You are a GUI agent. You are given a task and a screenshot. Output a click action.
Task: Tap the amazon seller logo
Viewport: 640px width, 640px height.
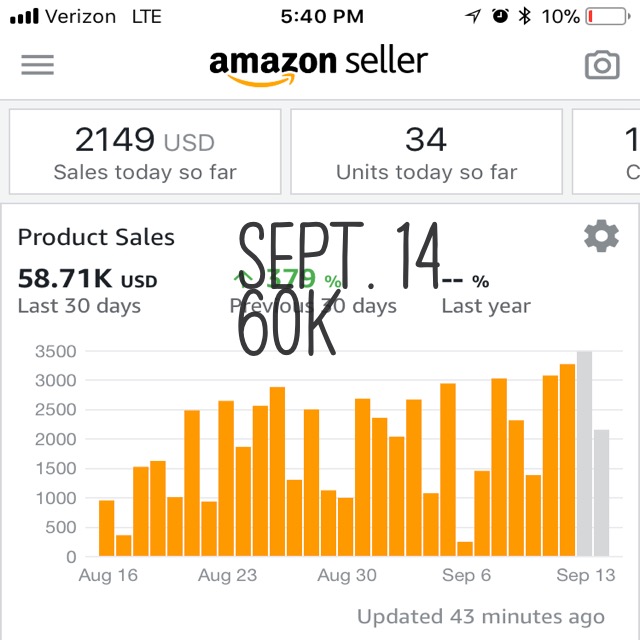click(318, 67)
